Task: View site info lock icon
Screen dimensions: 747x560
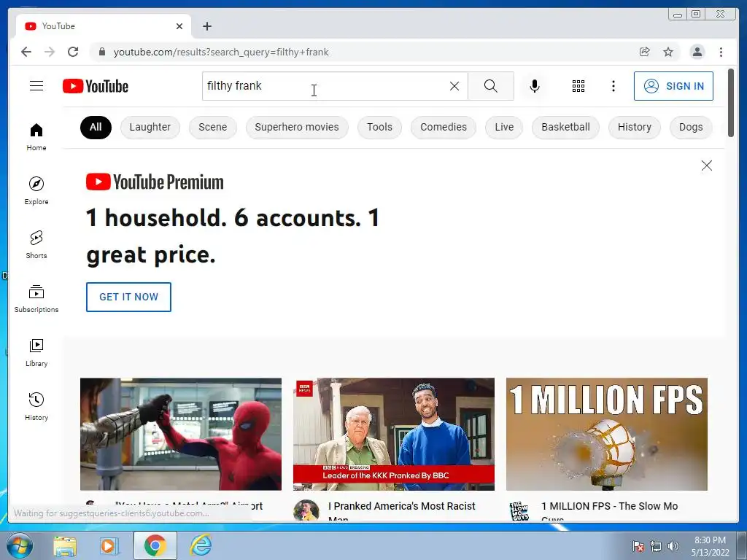Action: click(x=101, y=52)
